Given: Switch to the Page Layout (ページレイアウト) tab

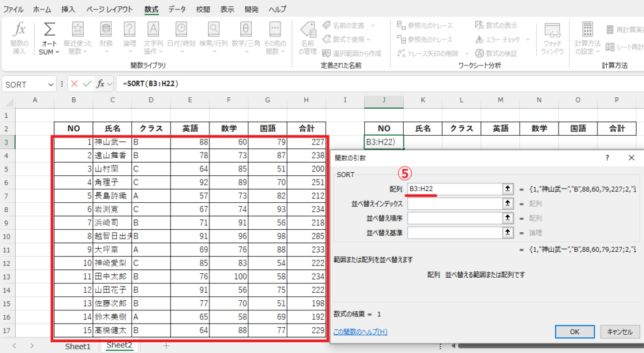Looking at the screenshot, I should [x=109, y=9].
